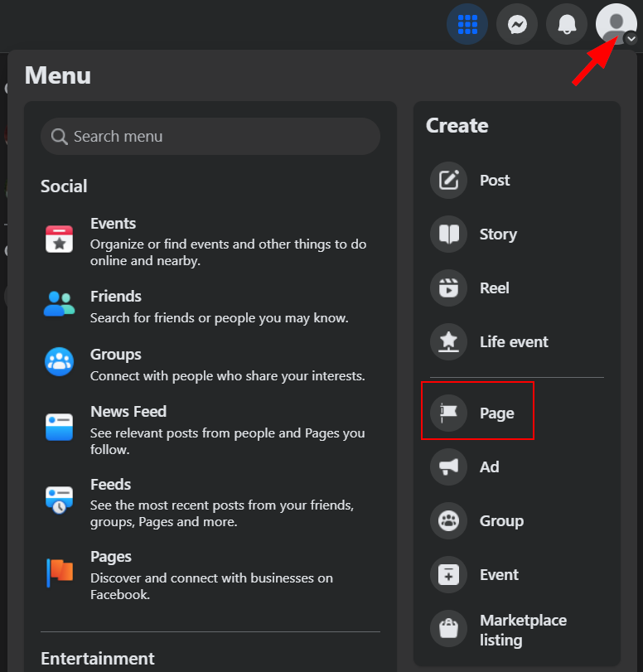Open Pages in the Social section
This screenshot has height=672, width=643.
click(210, 575)
